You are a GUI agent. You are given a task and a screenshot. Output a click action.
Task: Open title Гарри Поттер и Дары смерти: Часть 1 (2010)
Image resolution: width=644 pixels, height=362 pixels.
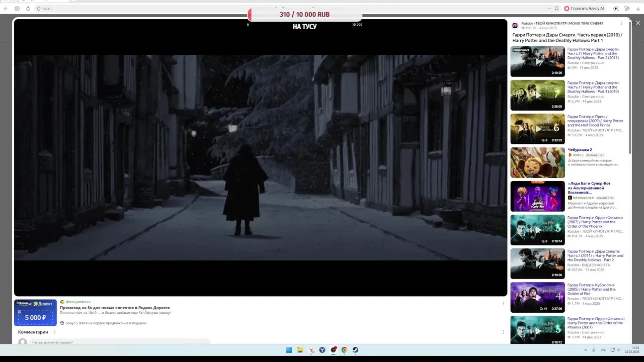593,87
